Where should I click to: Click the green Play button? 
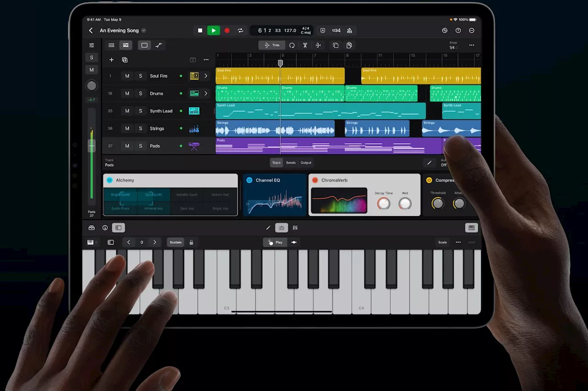click(213, 31)
